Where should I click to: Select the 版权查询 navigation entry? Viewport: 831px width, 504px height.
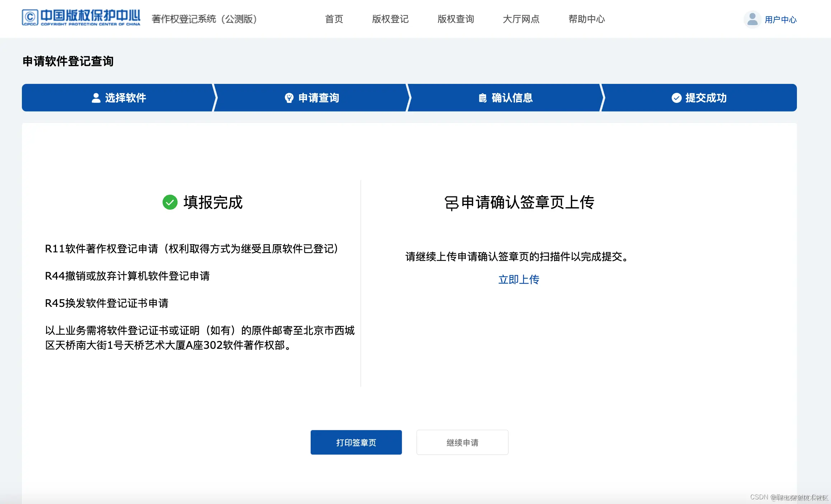(455, 19)
